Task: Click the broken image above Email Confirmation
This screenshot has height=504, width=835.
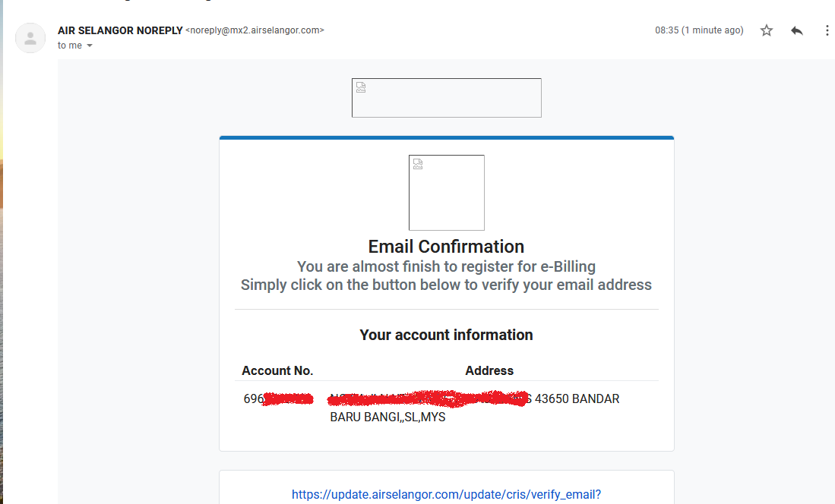Action: [446, 193]
